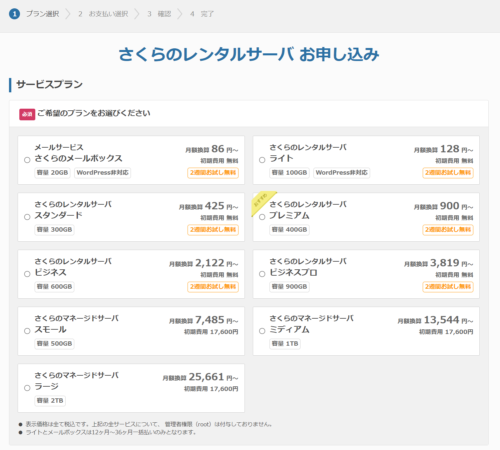Image resolution: width=500 pixels, height=450 pixels.
Task: Click the 2週間お試し無料 badge on ライト card
Action: click(448, 173)
